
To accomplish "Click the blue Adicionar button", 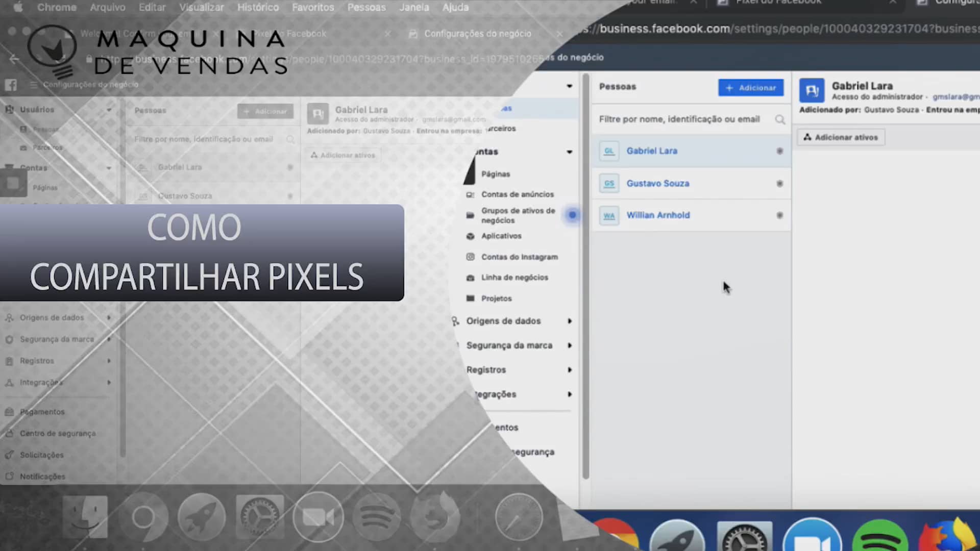I will (x=751, y=87).
